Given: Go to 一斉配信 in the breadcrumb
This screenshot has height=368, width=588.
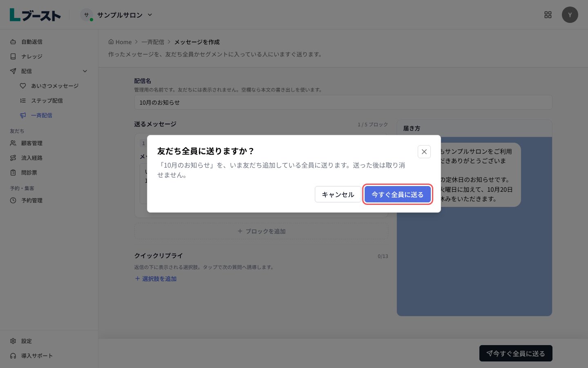Looking at the screenshot, I should click(153, 42).
